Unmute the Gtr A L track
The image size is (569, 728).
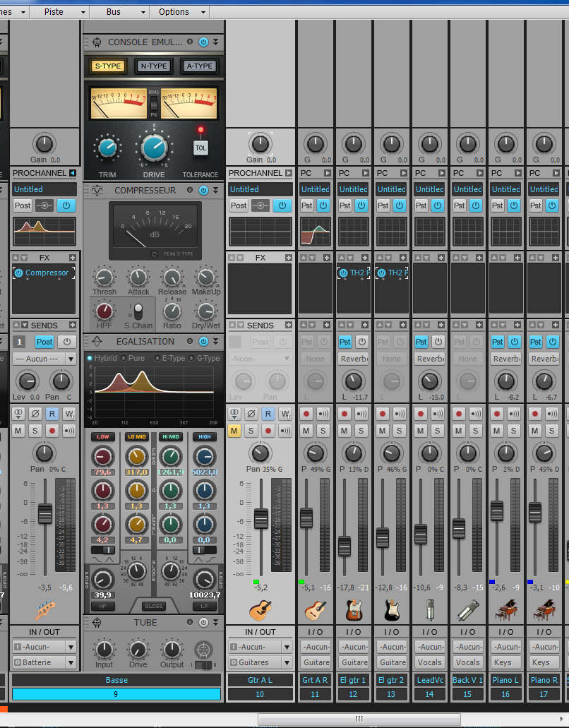click(x=234, y=431)
